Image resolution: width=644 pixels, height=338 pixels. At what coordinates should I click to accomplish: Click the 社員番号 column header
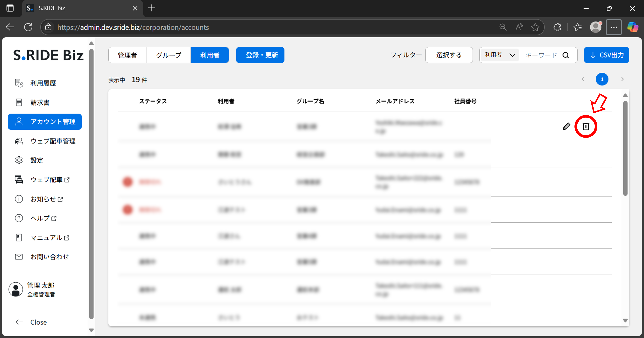[x=465, y=101]
